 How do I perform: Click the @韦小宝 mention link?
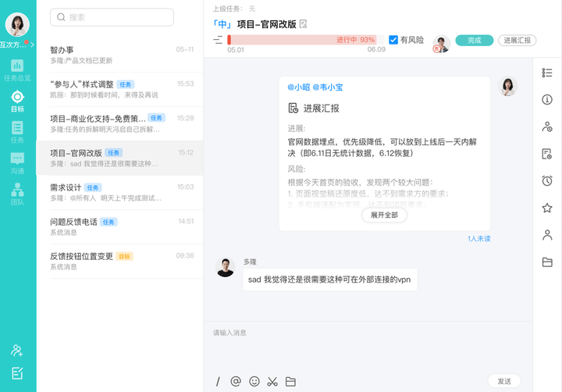[328, 87]
